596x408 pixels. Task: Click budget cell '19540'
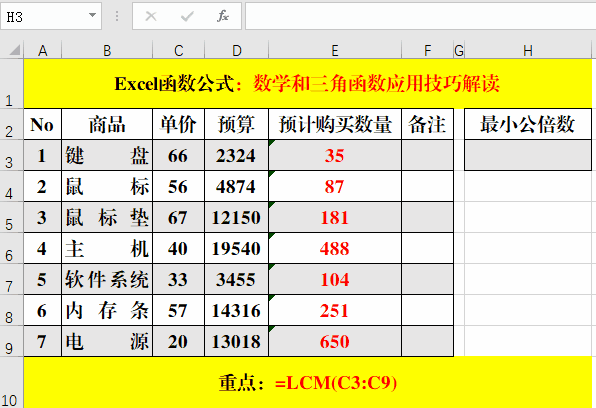[x=237, y=248]
